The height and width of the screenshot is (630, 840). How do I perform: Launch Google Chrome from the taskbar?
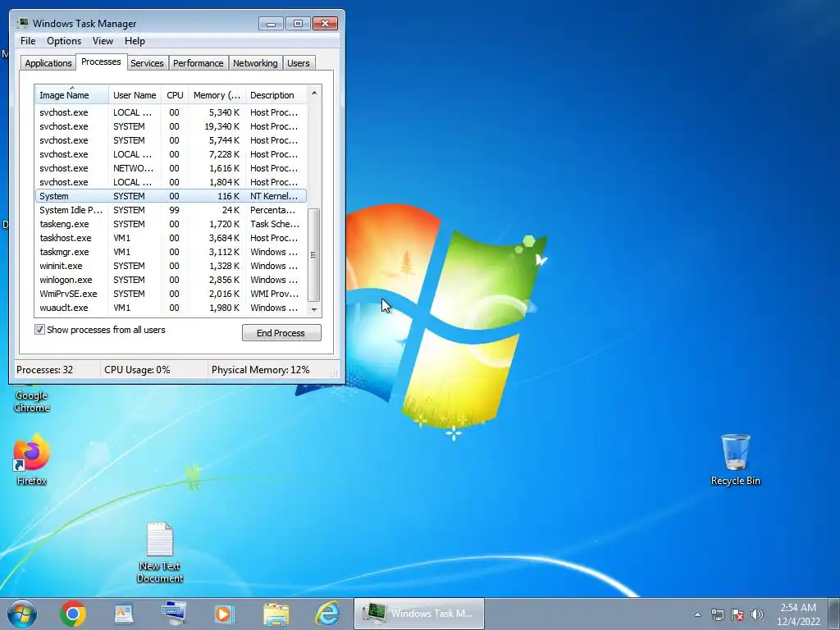(x=73, y=614)
